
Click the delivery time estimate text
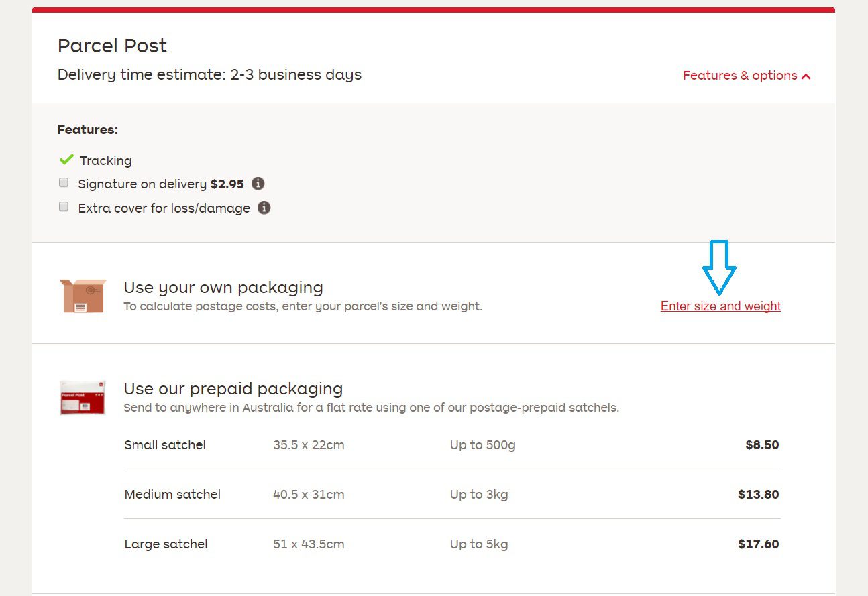(209, 74)
